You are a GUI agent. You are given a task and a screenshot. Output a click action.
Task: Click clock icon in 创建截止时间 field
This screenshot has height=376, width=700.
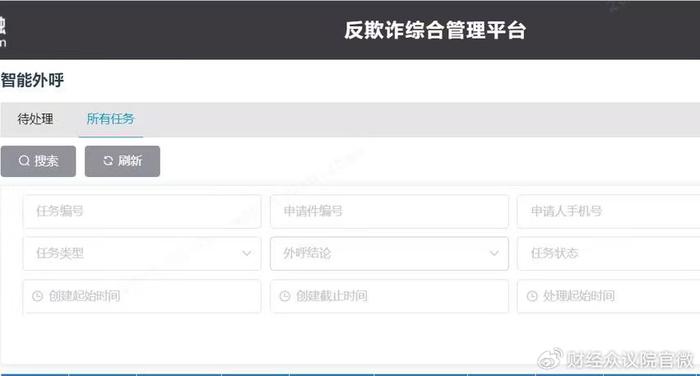(x=285, y=296)
